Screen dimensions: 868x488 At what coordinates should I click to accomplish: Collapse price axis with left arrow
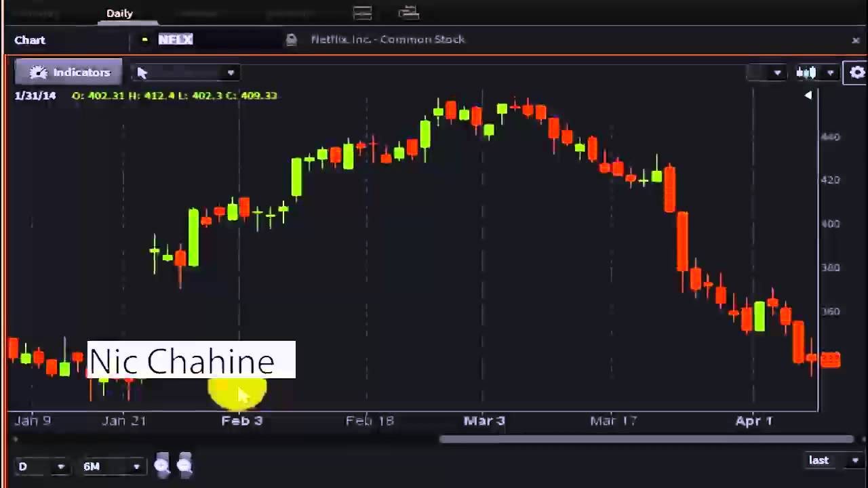pyautogui.click(x=808, y=96)
